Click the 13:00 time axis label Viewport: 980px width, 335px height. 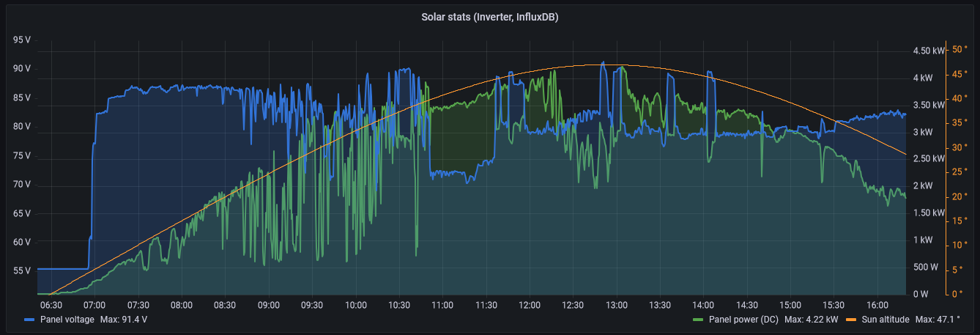[616, 305]
